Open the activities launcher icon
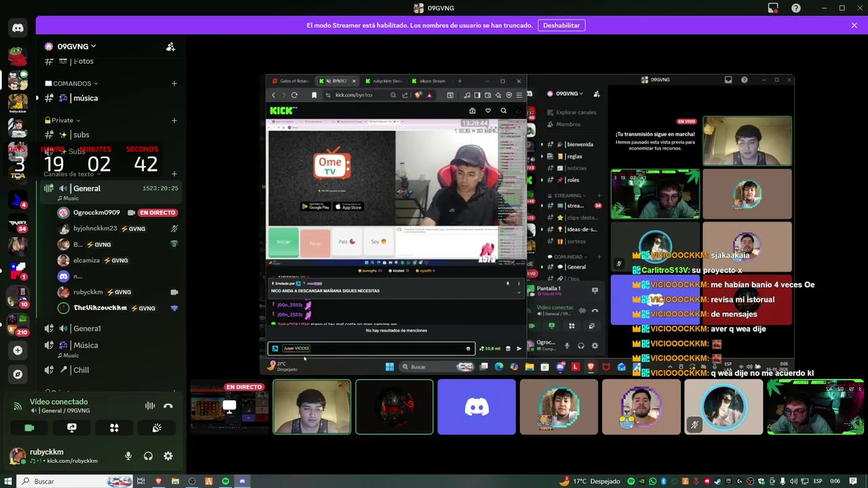This screenshot has height=488, width=868. coord(114,428)
